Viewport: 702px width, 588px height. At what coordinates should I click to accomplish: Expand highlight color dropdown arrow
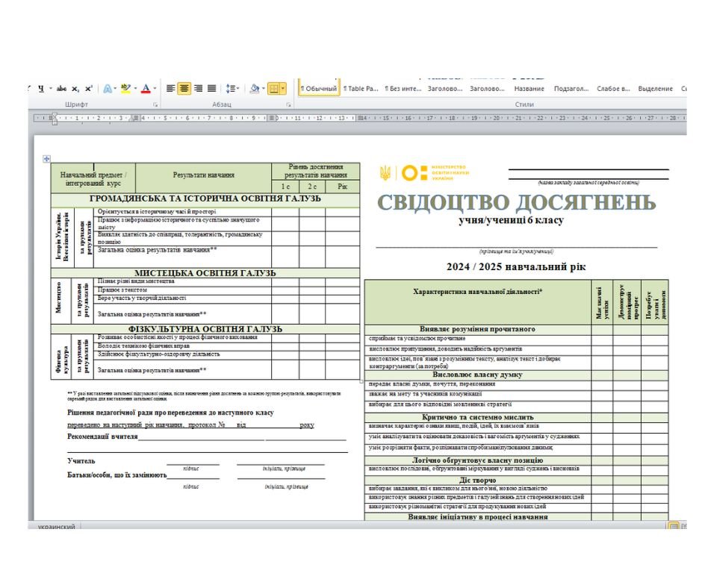click(x=135, y=89)
